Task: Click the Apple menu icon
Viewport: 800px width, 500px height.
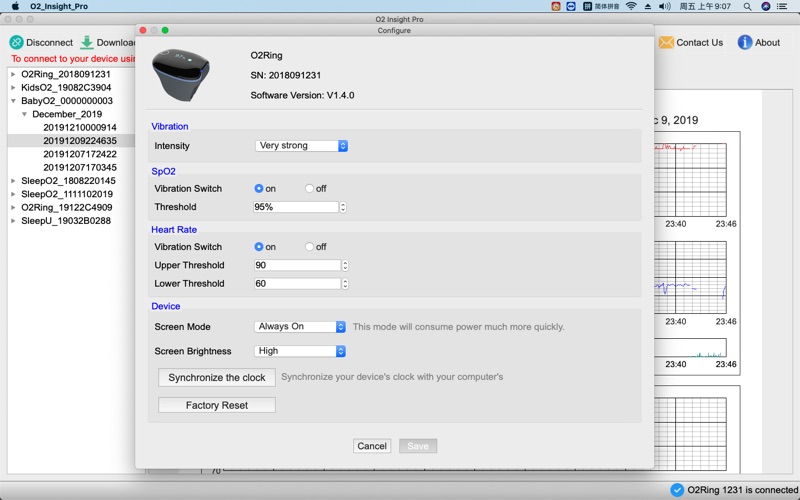Action: pos(15,6)
